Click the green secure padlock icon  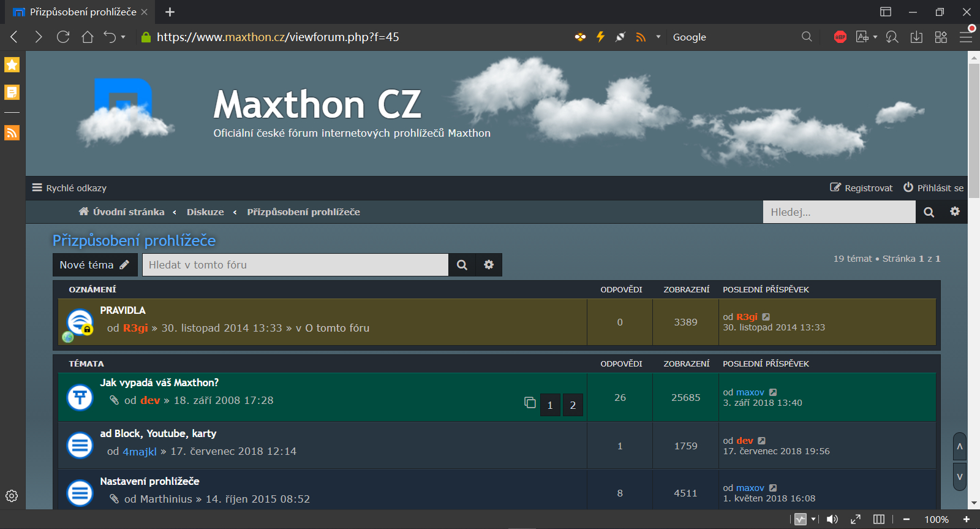[146, 37]
